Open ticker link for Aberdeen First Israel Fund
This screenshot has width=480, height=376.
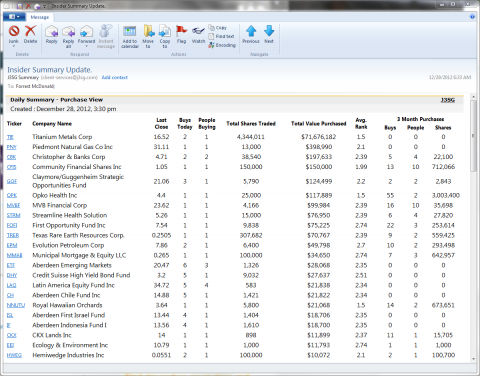click(10, 315)
